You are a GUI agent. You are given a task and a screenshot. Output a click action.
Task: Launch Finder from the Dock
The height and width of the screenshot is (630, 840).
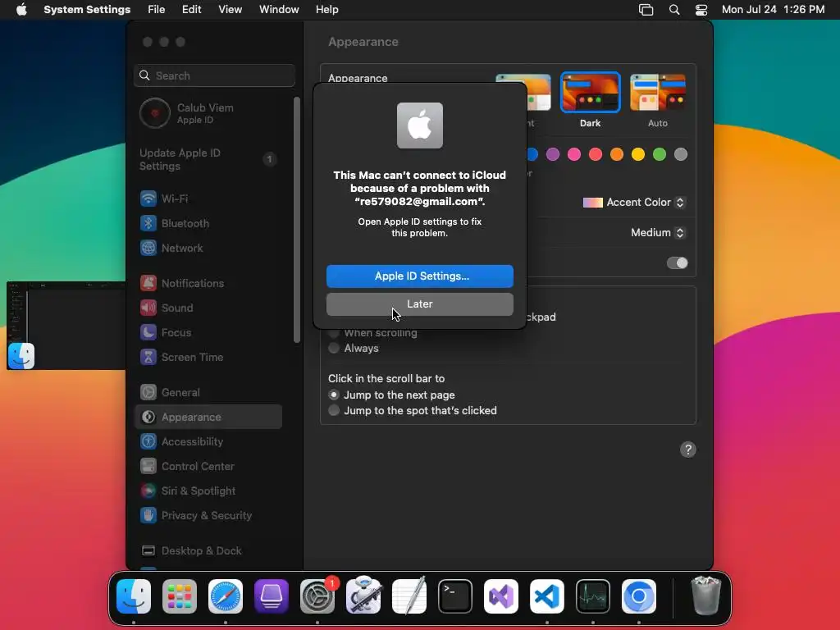click(134, 596)
